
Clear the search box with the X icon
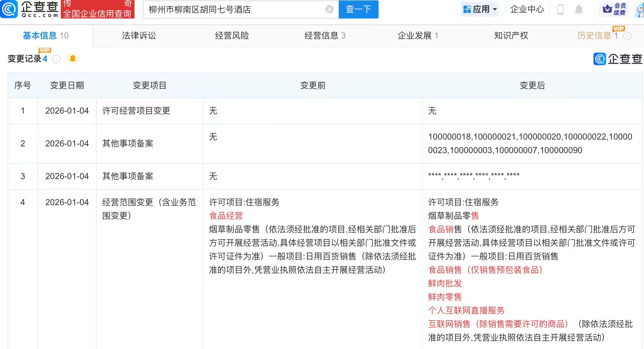[329, 10]
